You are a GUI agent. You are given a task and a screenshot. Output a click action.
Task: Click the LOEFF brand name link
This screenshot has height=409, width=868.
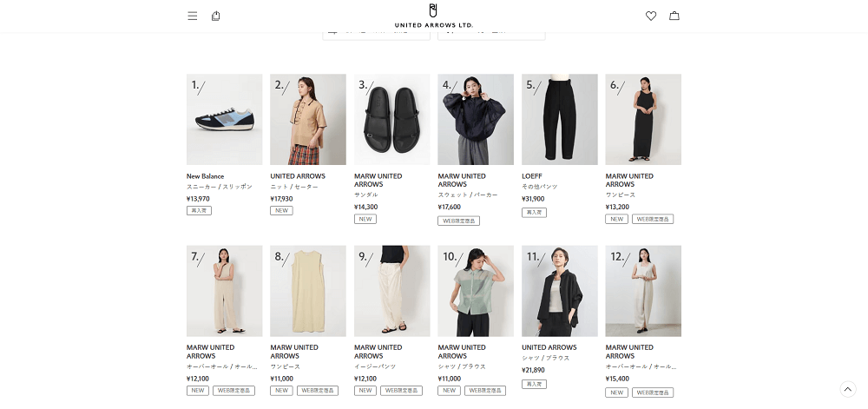(532, 176)
